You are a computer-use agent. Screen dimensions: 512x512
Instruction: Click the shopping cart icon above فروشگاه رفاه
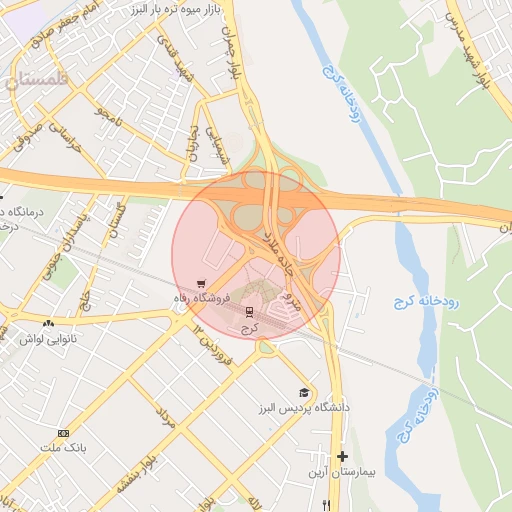[201, 284]
